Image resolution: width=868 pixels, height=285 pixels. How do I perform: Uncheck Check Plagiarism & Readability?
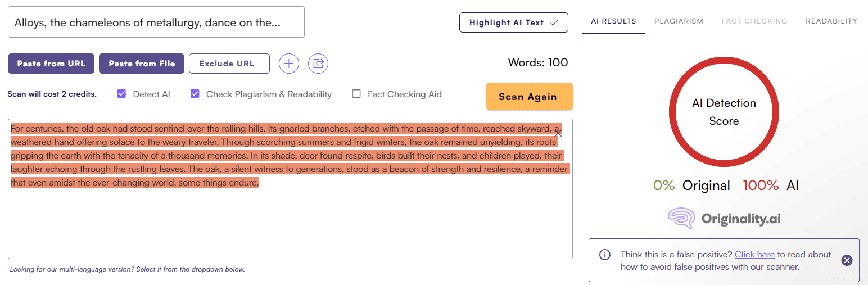tap(195, 94)
